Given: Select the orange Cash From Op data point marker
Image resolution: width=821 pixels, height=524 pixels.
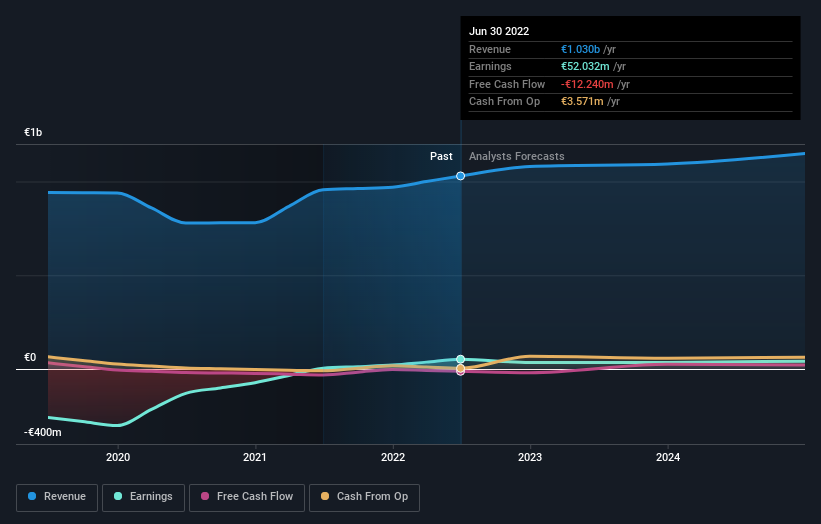Looking at the screenshot, I should pyautogui.click(x=460, y=369).
